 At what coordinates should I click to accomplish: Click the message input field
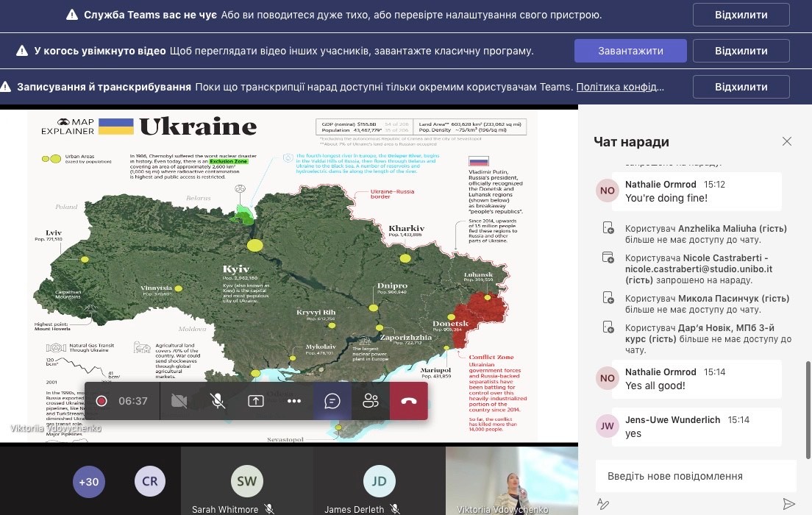[x=695, y=476]
